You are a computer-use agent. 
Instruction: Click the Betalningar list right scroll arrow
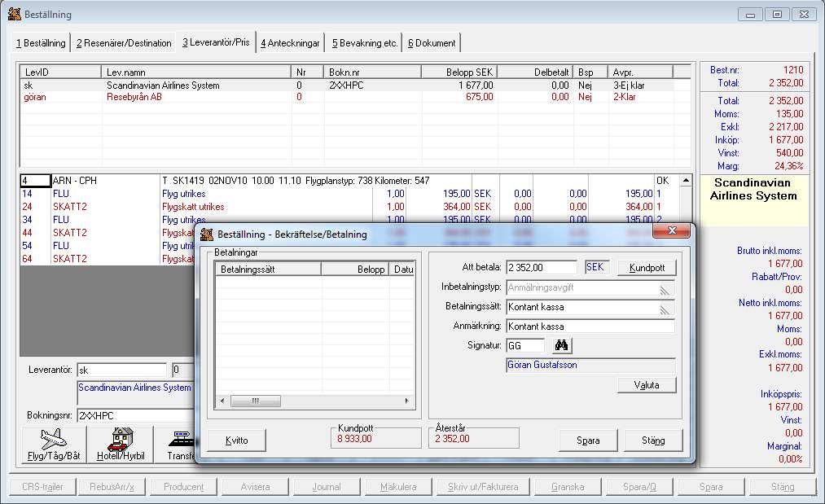coord(406,401)
